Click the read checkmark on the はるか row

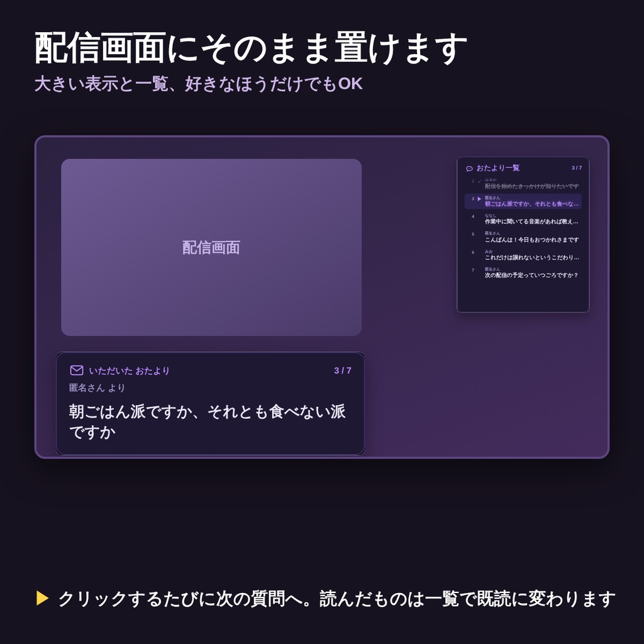479,181
